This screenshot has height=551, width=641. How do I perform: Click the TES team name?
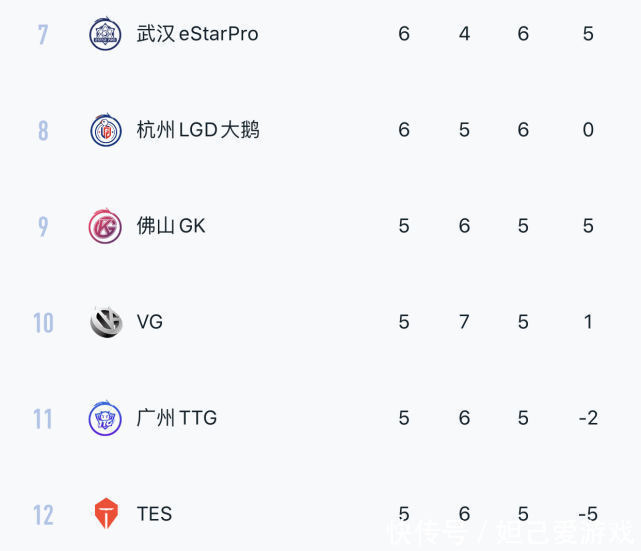point(154,514)
